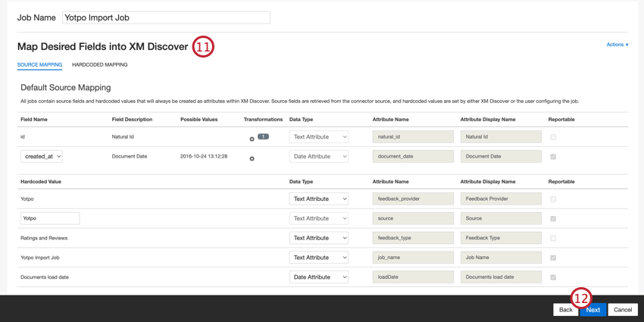The width and height of the screenshot is (644, 322).
Task: Switch to Source Mapping tab
Action: (39, 64)
